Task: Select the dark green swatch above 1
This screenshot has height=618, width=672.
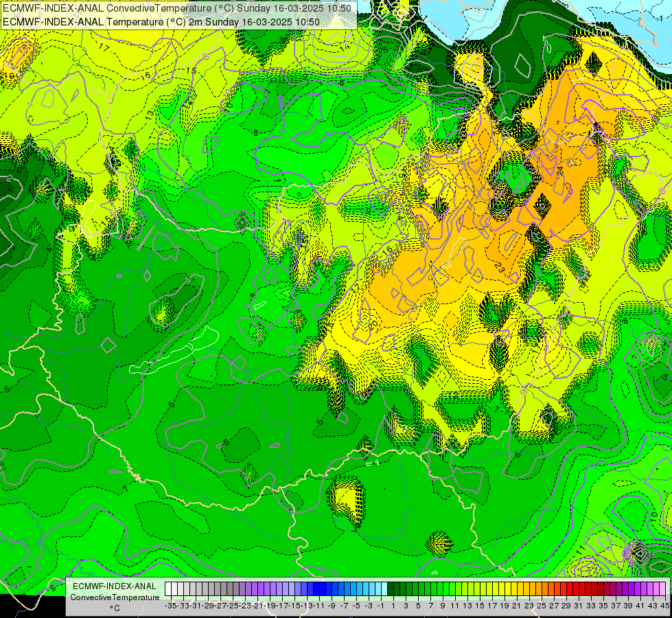Action: [x=391, y=589]
